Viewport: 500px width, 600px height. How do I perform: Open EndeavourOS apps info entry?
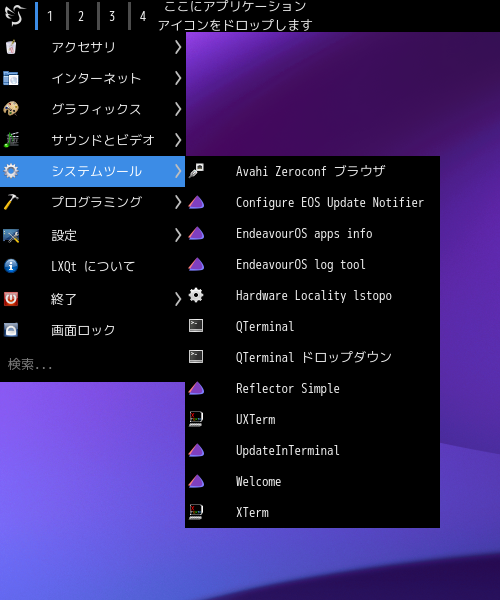click(x=313, y=233)
